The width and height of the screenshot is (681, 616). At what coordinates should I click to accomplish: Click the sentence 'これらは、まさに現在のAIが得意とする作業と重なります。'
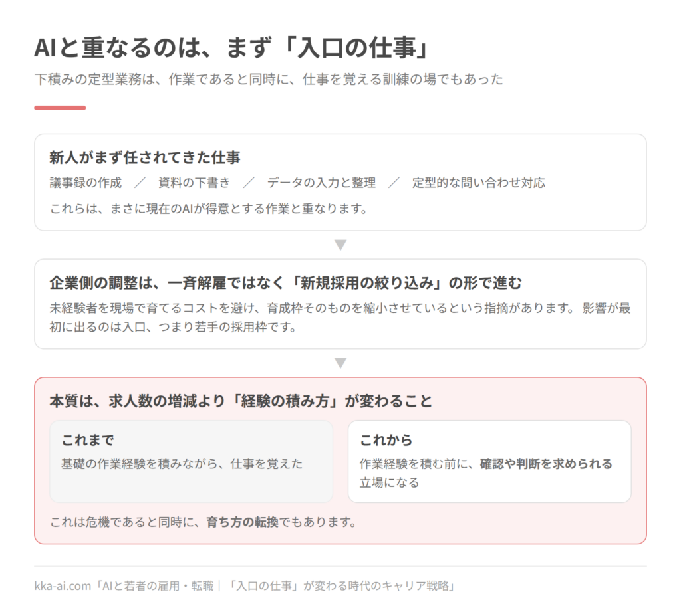click(209, 209)
